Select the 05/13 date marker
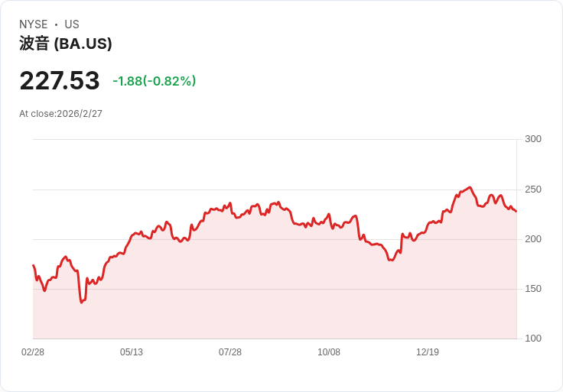 (132, 352)
